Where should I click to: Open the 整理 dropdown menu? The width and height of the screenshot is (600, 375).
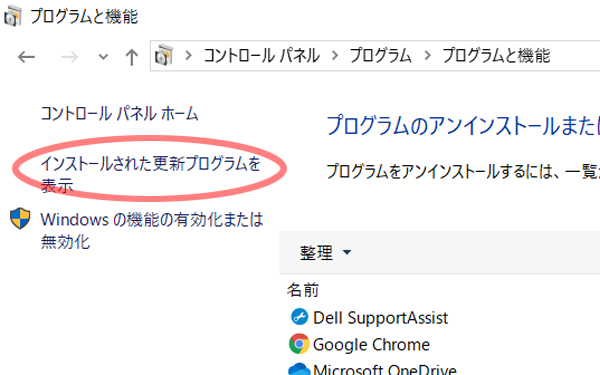coord(325,253)
